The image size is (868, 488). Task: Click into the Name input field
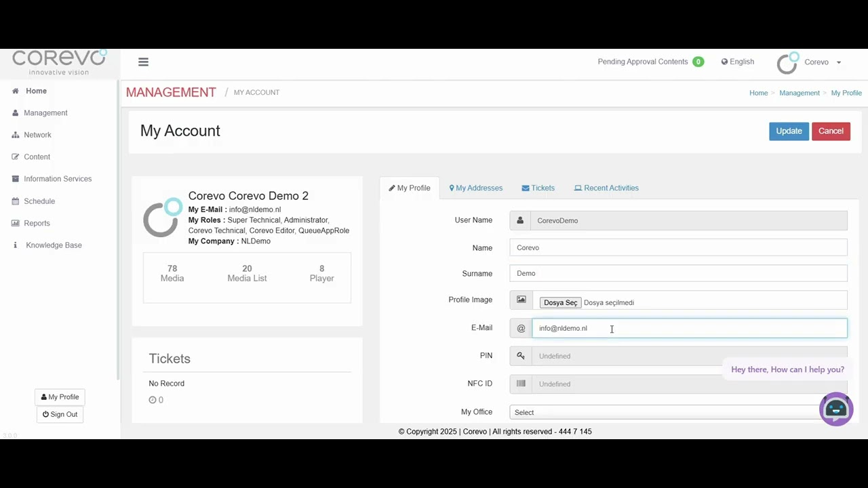click(x=678, y=247)
